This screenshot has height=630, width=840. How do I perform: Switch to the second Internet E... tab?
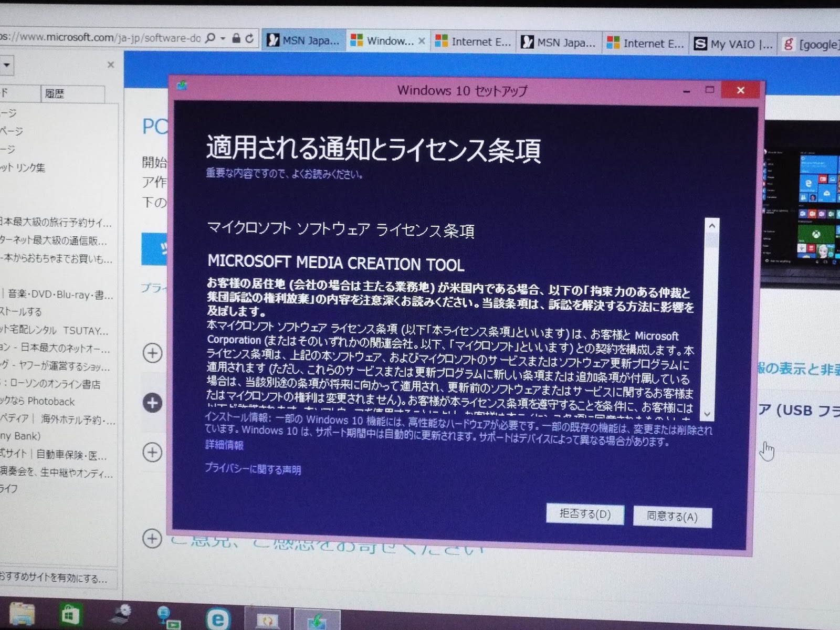pos(645,44)
